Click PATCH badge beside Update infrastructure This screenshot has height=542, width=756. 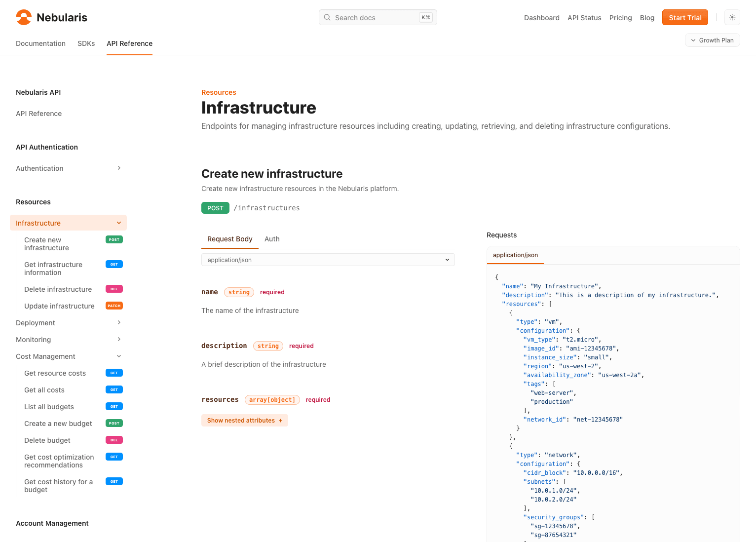pos(114,306)
